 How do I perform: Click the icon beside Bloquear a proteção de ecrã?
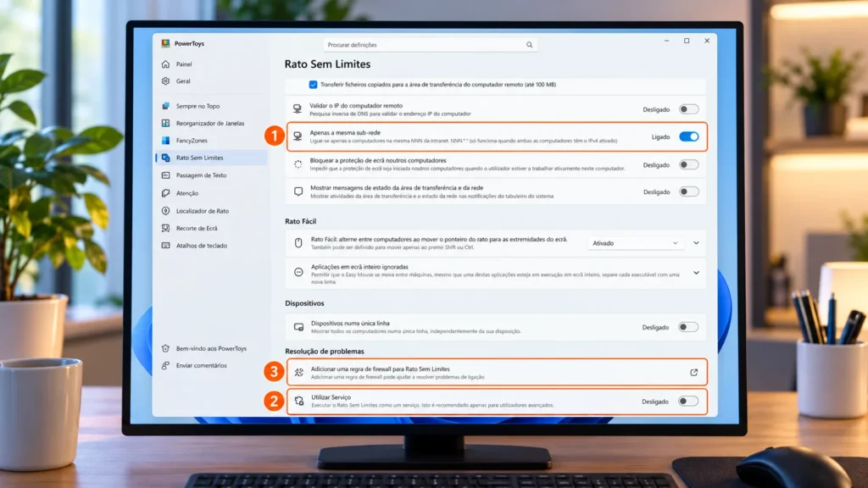(298, 164)
